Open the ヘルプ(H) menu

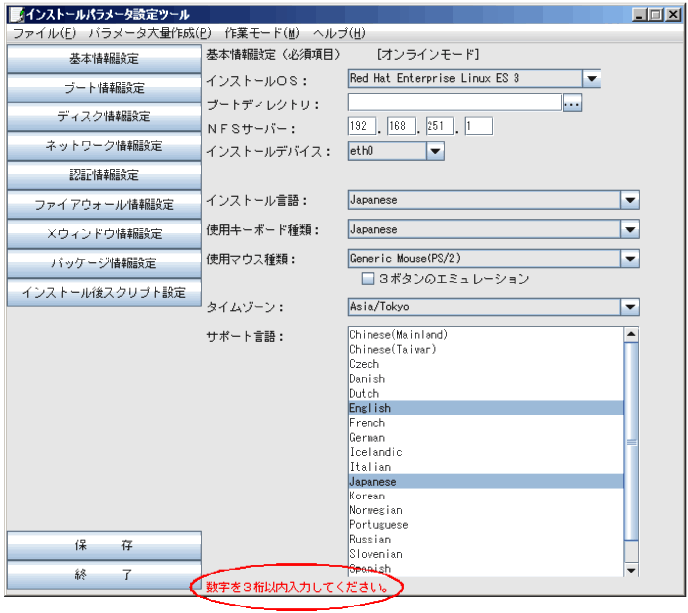click(x=339, y=33)
